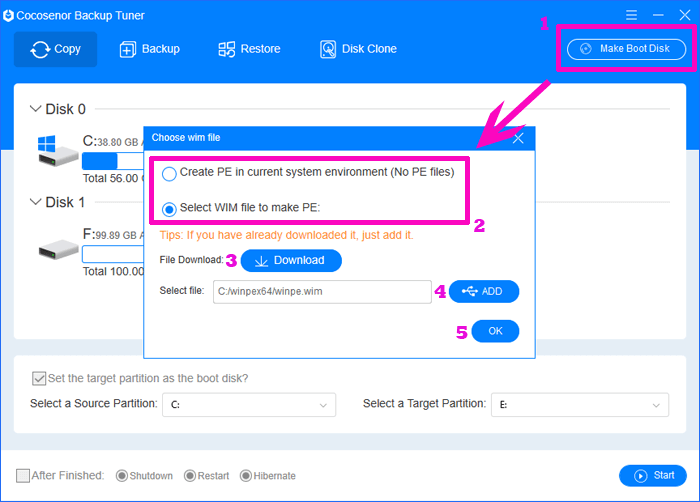Click the Start button

[653, 476]
